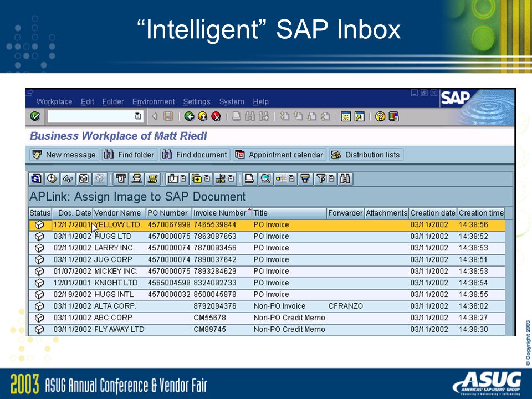Open the Folder menu
This screenshot has width=532, height=399.
[113, 101]
